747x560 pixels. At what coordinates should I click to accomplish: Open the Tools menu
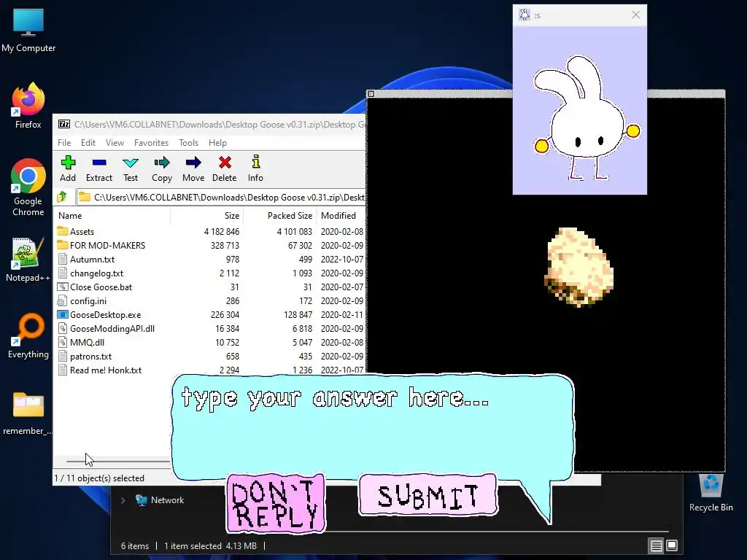click(188, 142)
